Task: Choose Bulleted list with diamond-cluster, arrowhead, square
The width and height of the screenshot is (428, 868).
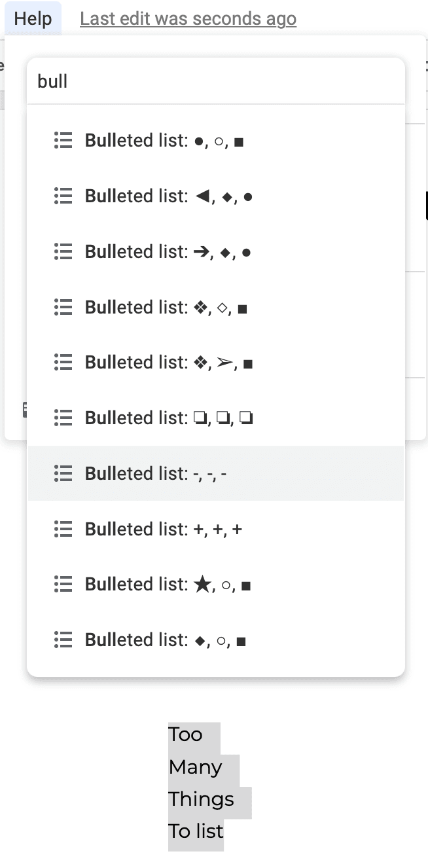Action: 216,362
